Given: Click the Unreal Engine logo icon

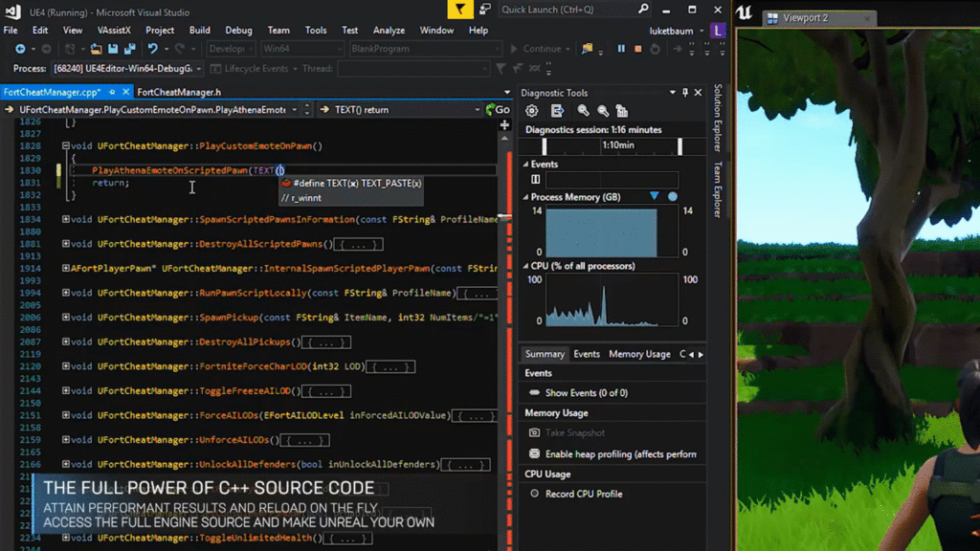Looking at the screenshot, I should [745, 12].
